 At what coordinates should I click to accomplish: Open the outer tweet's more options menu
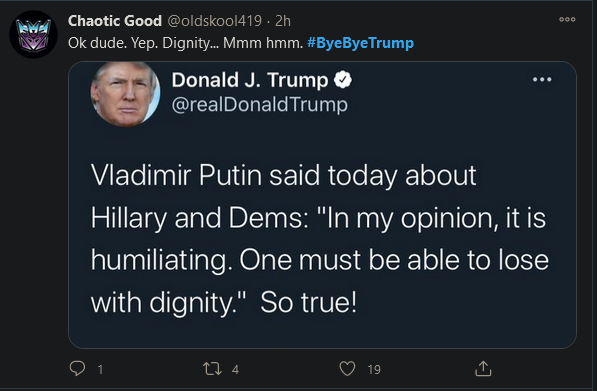[x=567, y=19]
